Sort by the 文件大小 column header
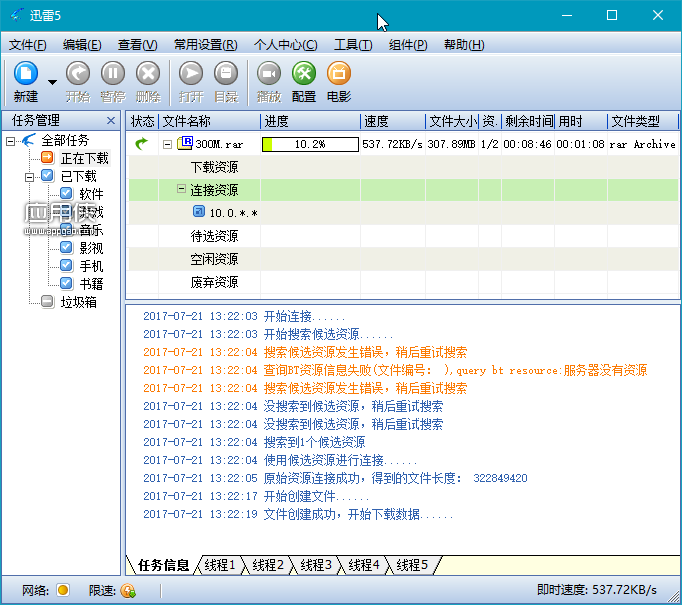This screenshot has height=605, width=682. coord(452,121)
